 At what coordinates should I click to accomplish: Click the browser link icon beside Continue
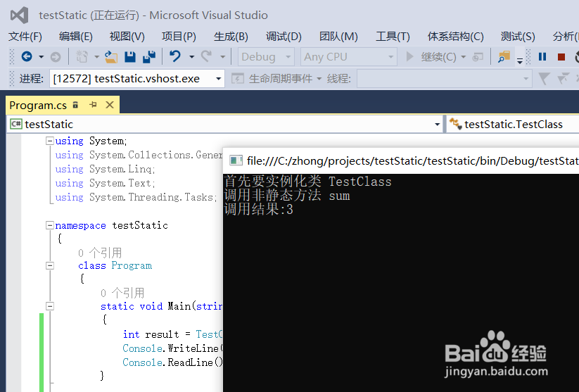pyautogui.click(x=478, y=57)
